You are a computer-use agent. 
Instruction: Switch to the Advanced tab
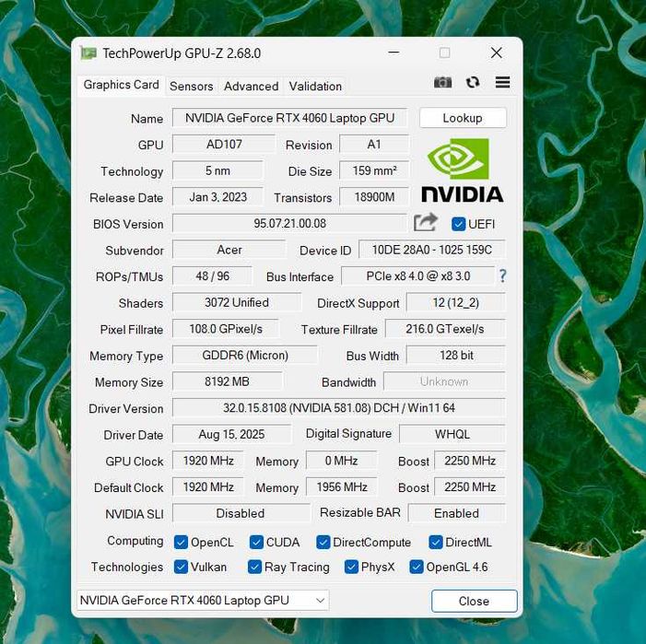pyautogui.click(x=251, y=87)
